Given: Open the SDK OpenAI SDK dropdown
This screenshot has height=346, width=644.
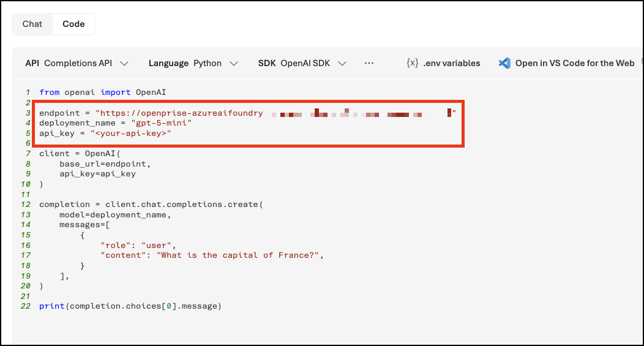Looking at the screenshot, I should pyautogui.click(x=302, y=63).
